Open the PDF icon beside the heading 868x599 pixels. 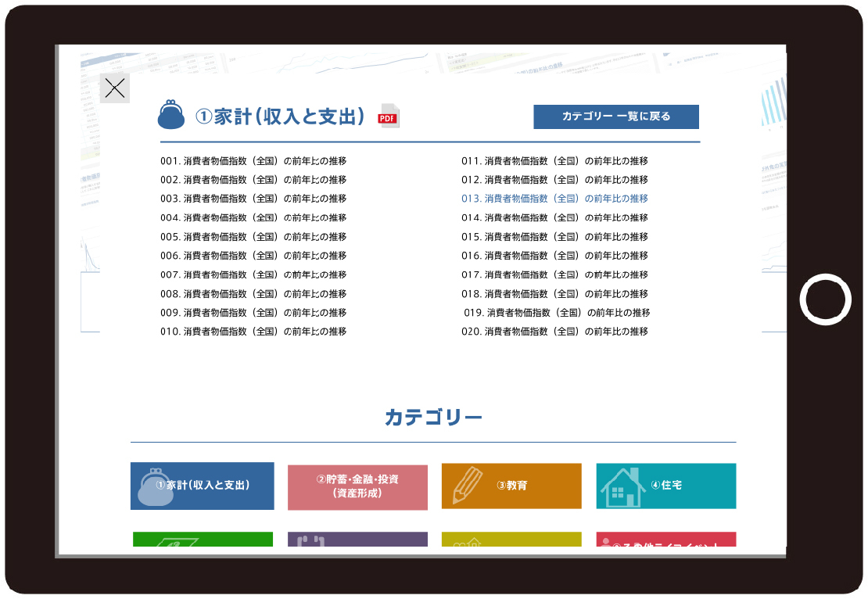pos(388,116)
